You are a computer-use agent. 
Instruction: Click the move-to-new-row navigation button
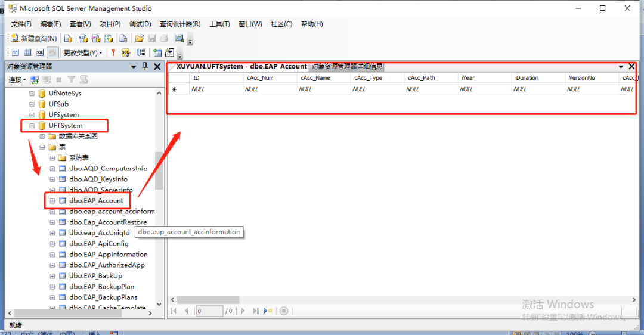[268, 311]
